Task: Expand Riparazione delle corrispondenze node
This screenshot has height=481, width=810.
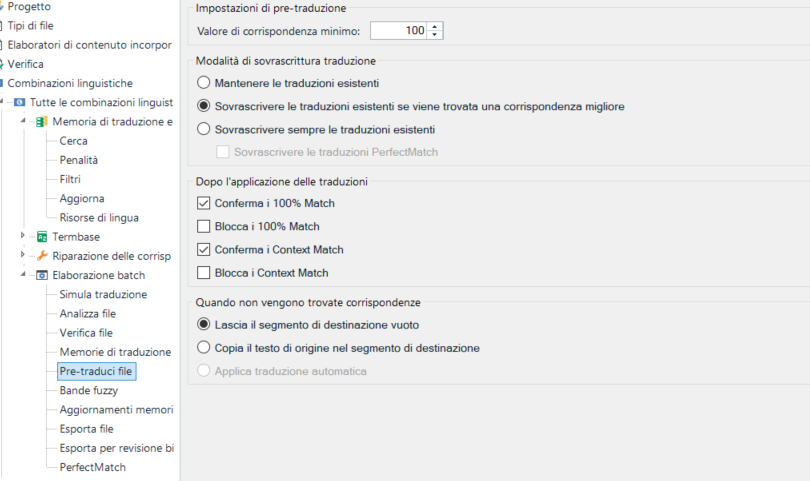Action: 22,255
